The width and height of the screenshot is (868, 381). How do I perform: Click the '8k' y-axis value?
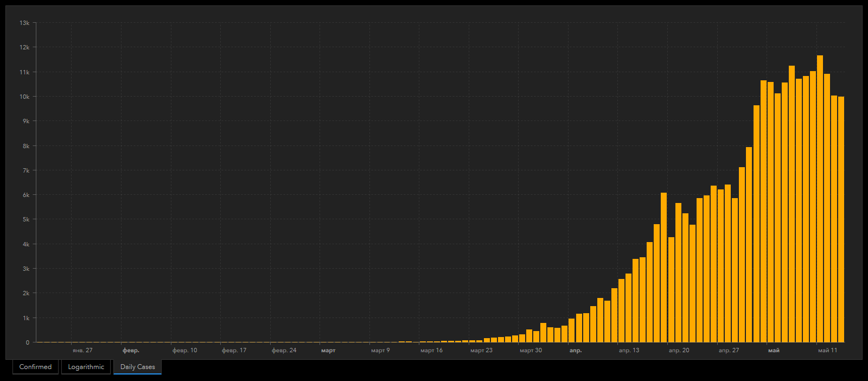tap(26, 146)
